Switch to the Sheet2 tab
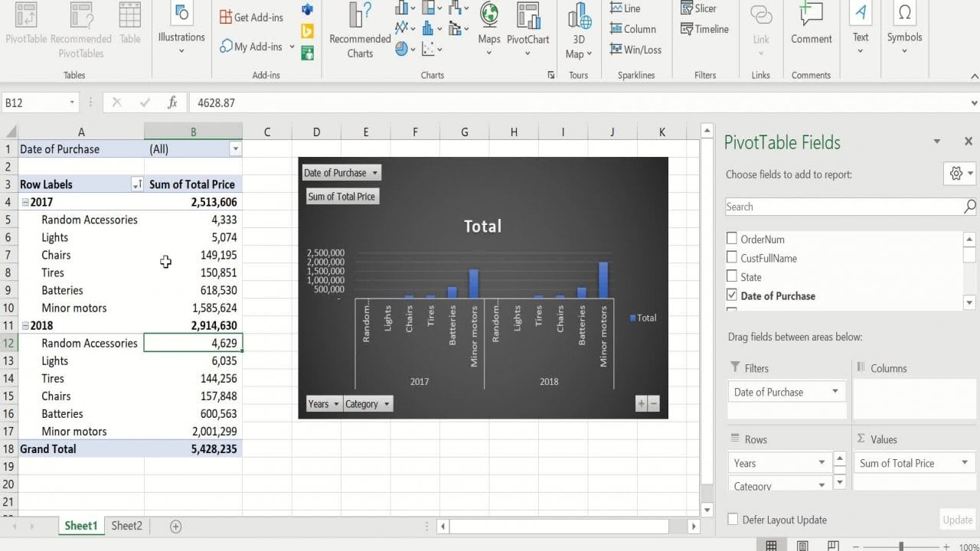Image resolution: width=980 pixels, height=551 pixels. point(126,526)
